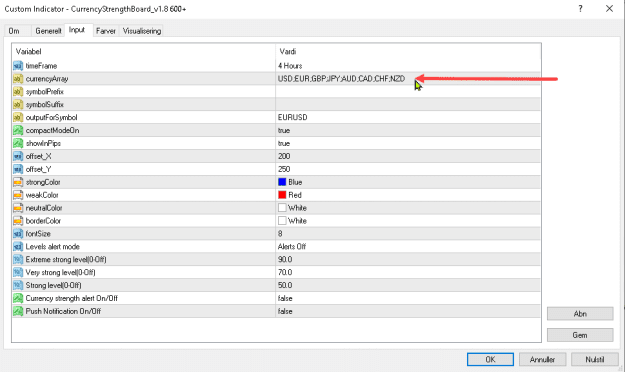Open the Levels alert mode value Alerts Off
The width and height of the screenshot is (625, 372).
pos(408,246)
